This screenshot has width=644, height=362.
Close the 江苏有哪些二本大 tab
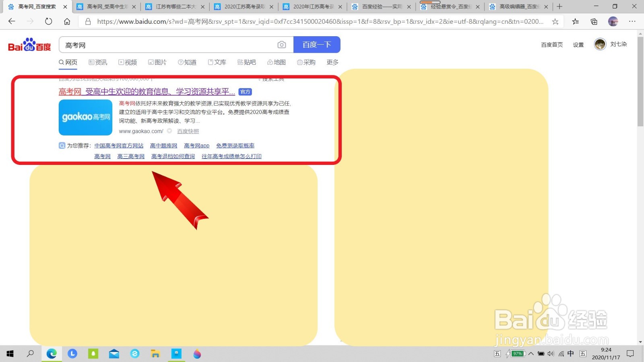pyautogui.click(x=203, y=7)
